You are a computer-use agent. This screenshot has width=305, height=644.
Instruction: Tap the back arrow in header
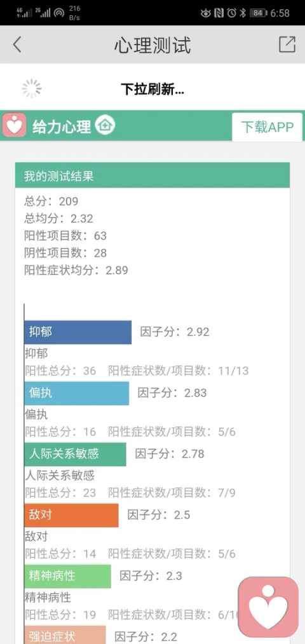pos(17,45)
